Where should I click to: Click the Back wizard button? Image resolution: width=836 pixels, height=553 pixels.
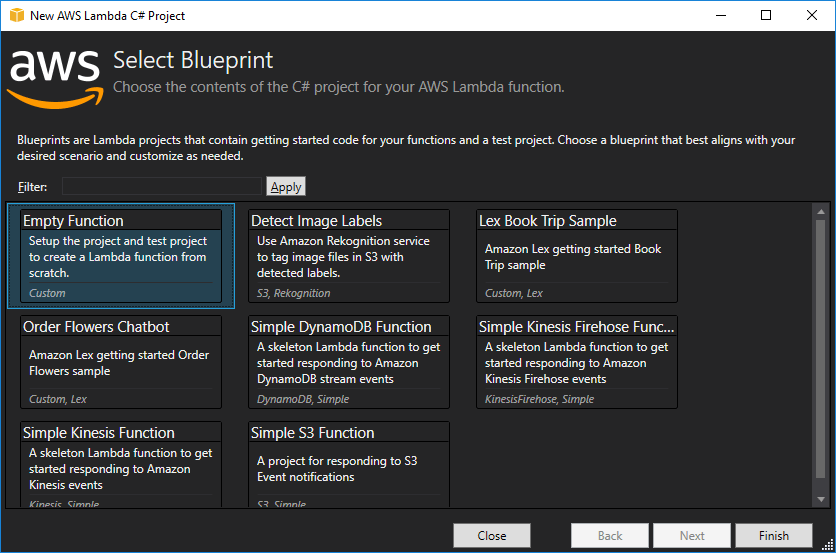(610, 536)
